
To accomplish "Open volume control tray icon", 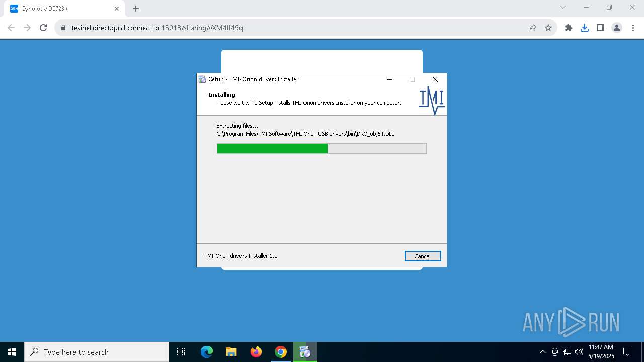I will point(579,352).
